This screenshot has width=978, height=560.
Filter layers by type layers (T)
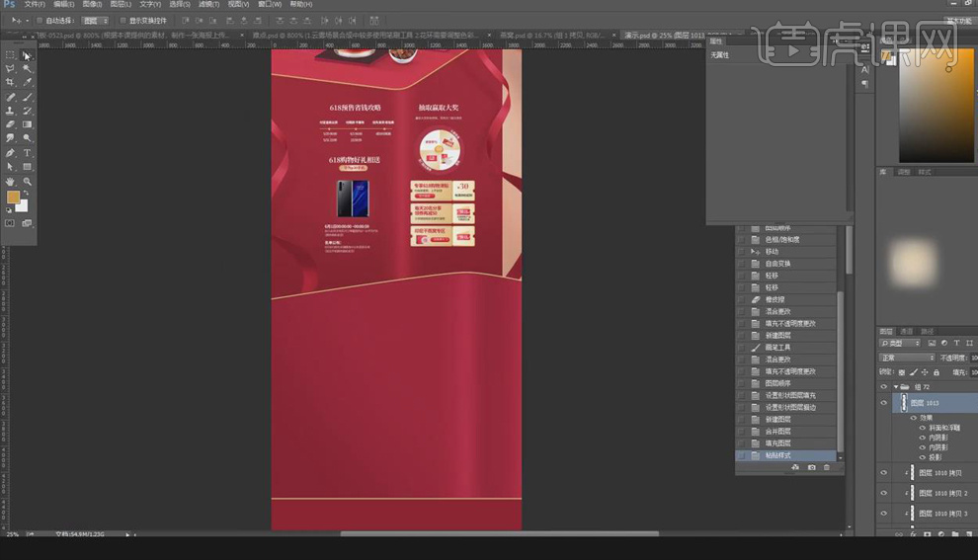[x=957, y=343]
